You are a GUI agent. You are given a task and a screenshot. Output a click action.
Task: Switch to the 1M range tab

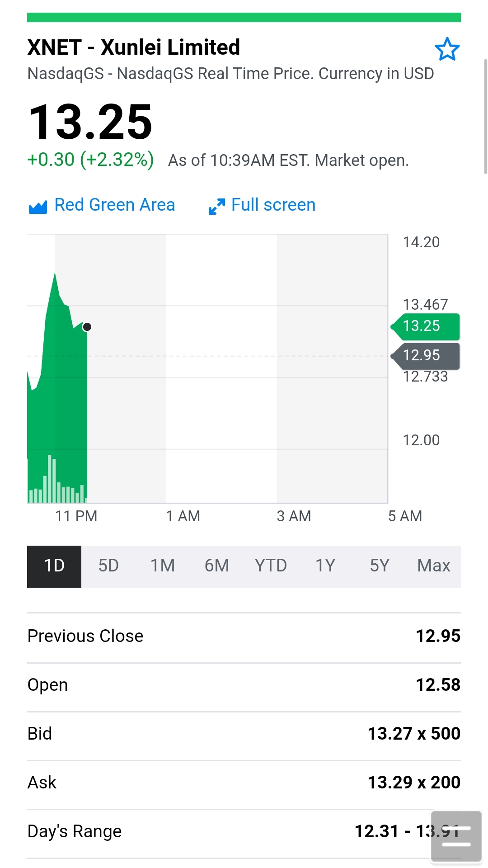point(163,566)
